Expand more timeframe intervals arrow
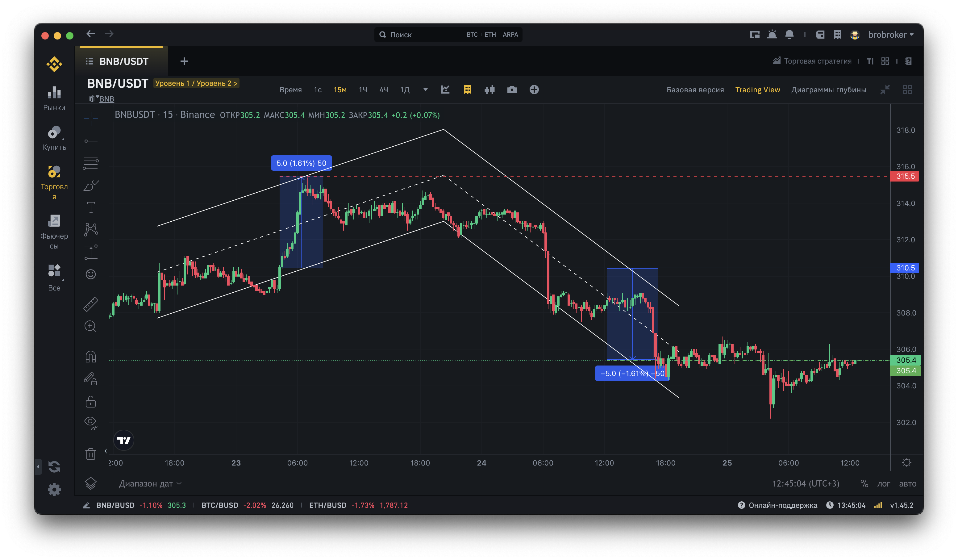 [x=425, y=90]
